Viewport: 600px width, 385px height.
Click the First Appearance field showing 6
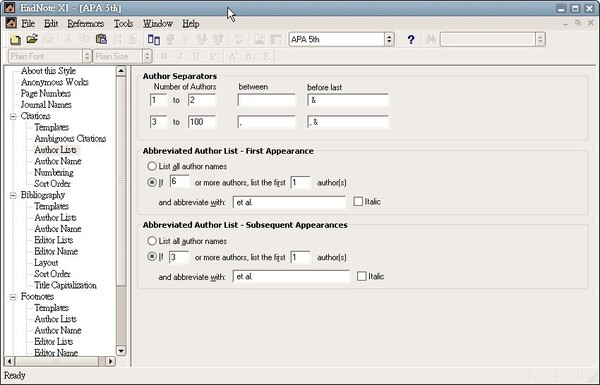(179, 182)
